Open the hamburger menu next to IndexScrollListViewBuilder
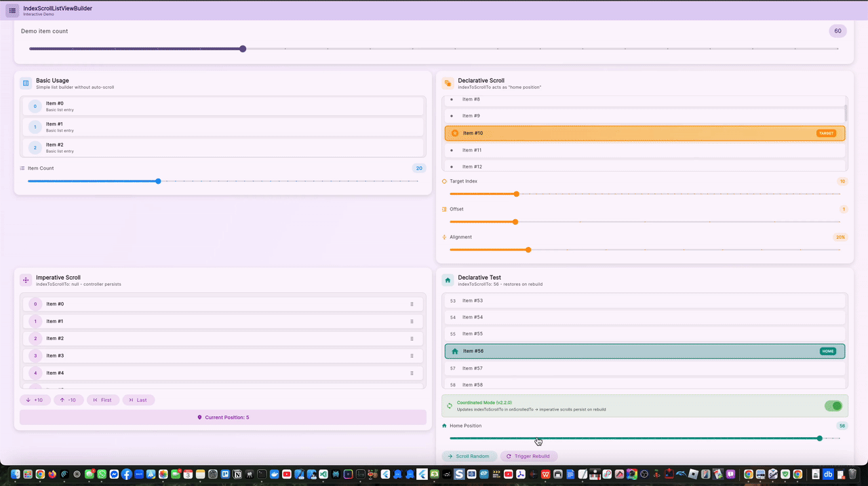 click(x=12, y=10)
